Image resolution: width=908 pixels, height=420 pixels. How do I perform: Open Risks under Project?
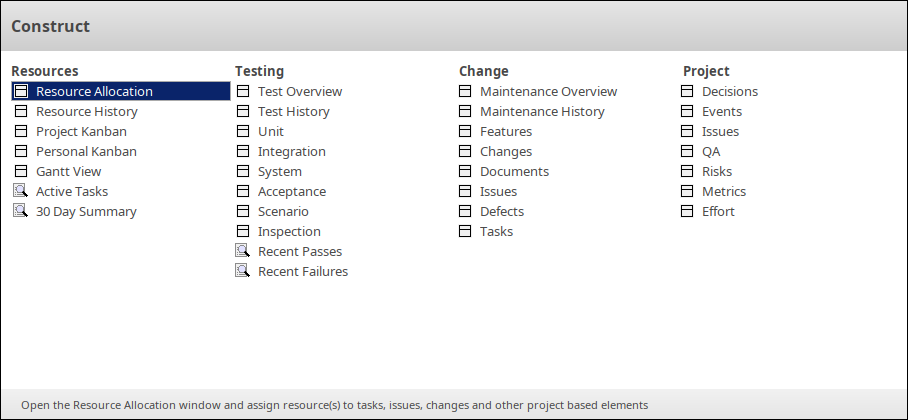(716, 171)
